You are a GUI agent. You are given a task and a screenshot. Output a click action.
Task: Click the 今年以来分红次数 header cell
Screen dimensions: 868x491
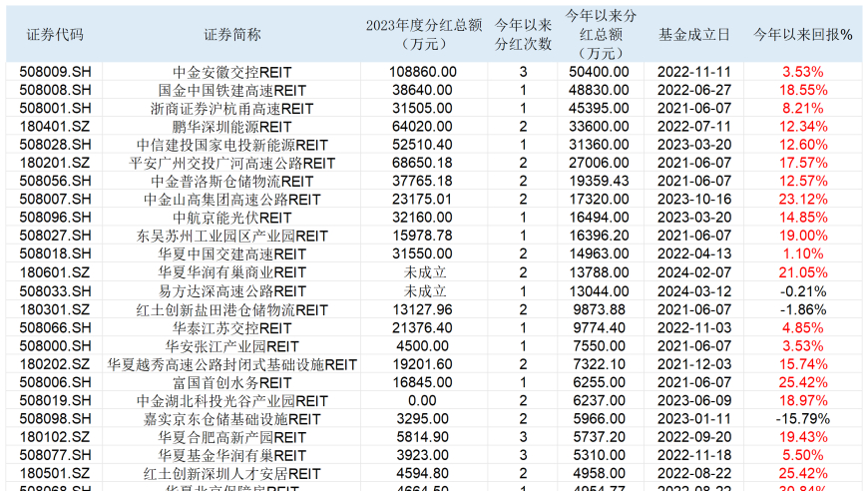point(523,34)
